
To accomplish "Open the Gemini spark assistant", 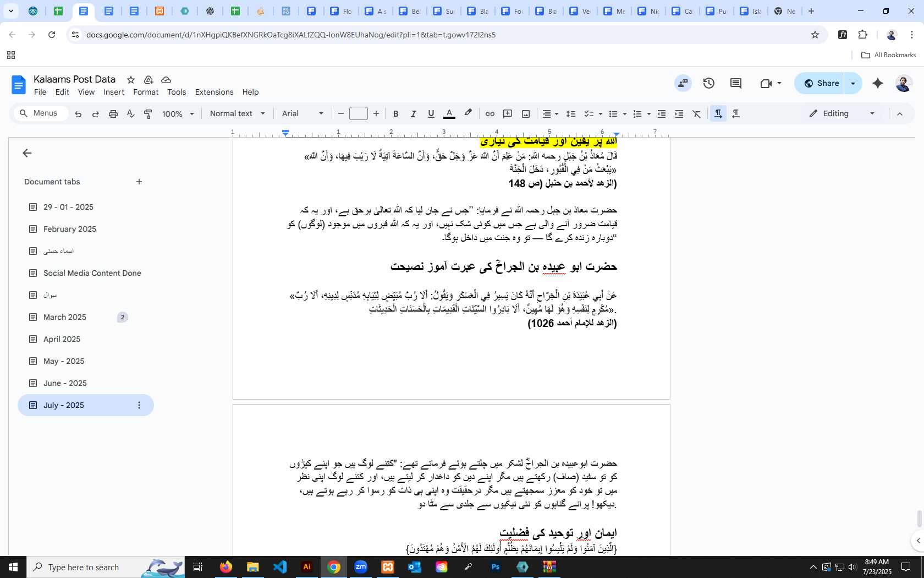I will 878,83.
